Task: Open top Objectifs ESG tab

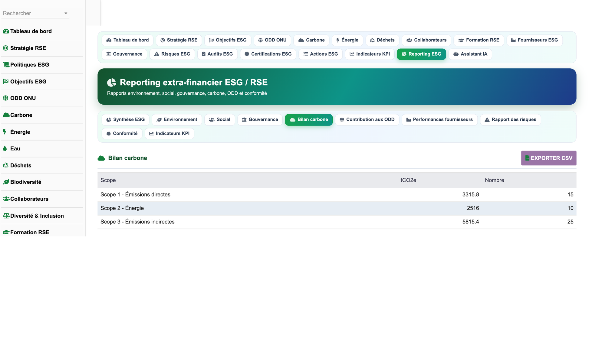Action: [x=228, y=40]
